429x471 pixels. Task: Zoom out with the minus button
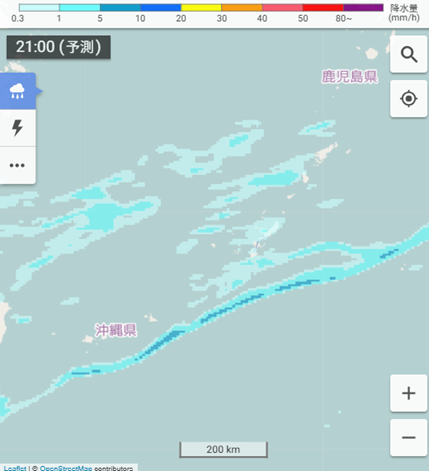click(x=409, y=438)
